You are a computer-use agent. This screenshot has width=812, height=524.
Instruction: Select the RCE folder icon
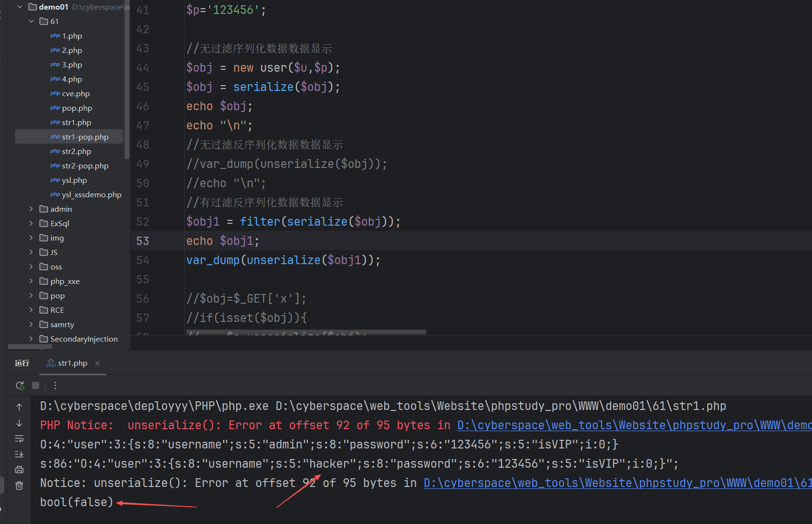[x=44, y=310]
